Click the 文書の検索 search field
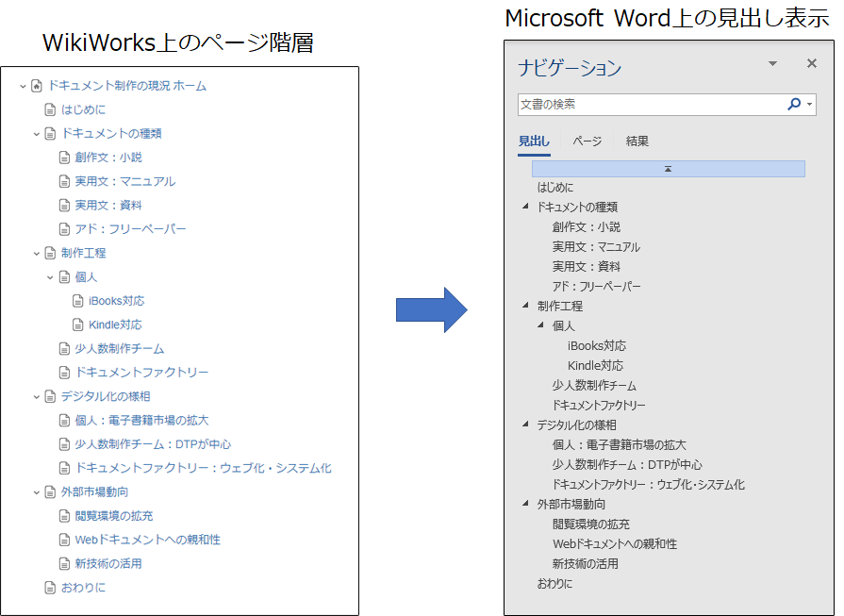Viewport: 844px width, 616px height. pyautogui.click(x=651, y=105)
